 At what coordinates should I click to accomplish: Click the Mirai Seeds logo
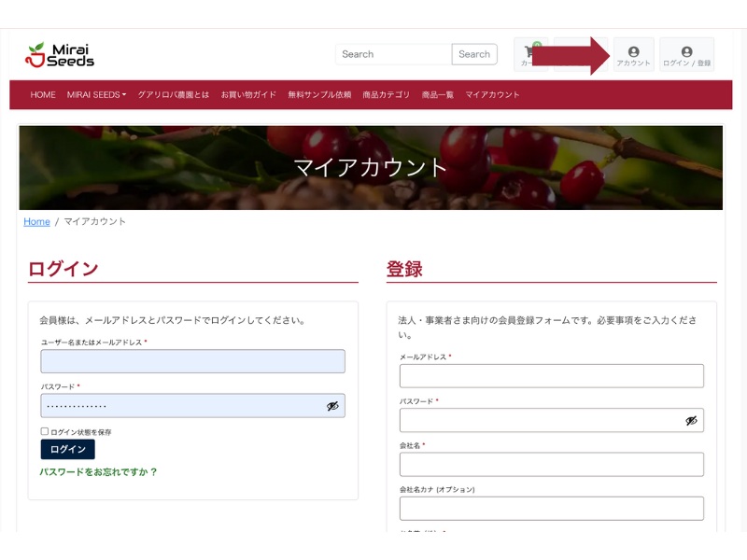(x=60, y=55)
